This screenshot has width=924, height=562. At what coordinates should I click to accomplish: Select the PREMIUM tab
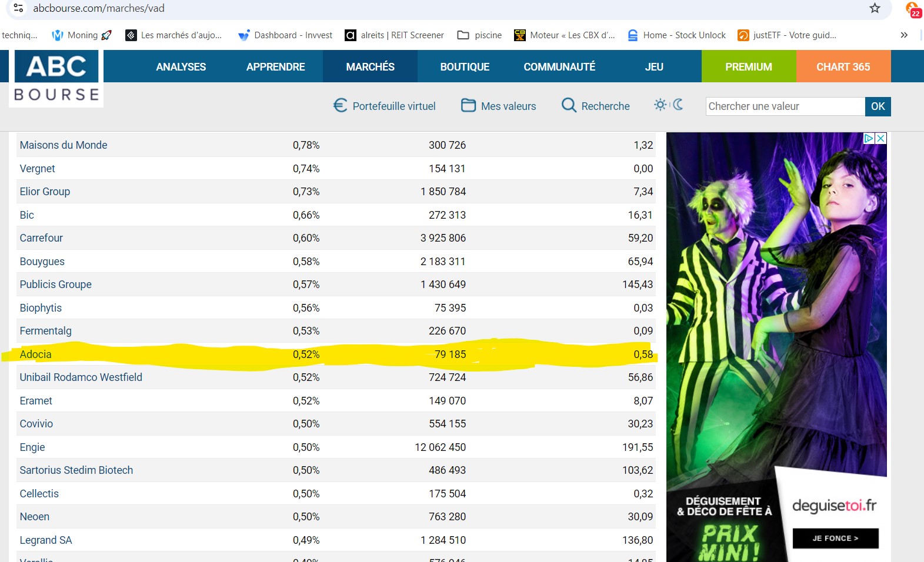[749, 66]
